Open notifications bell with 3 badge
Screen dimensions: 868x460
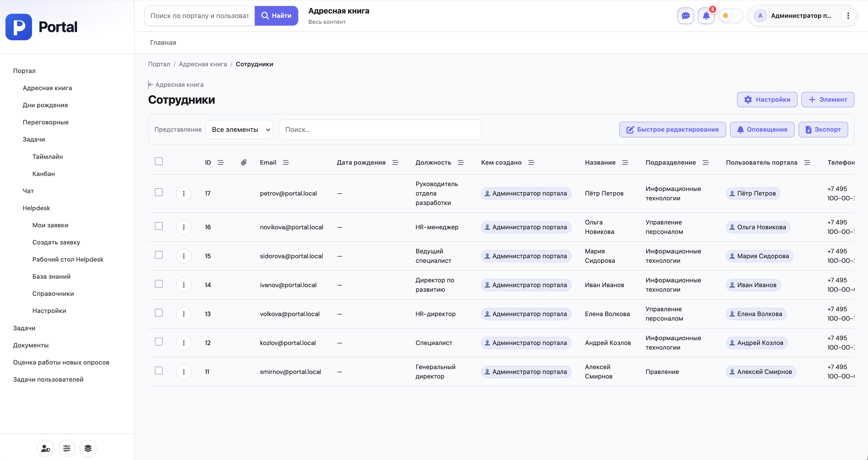coord(706,16)
